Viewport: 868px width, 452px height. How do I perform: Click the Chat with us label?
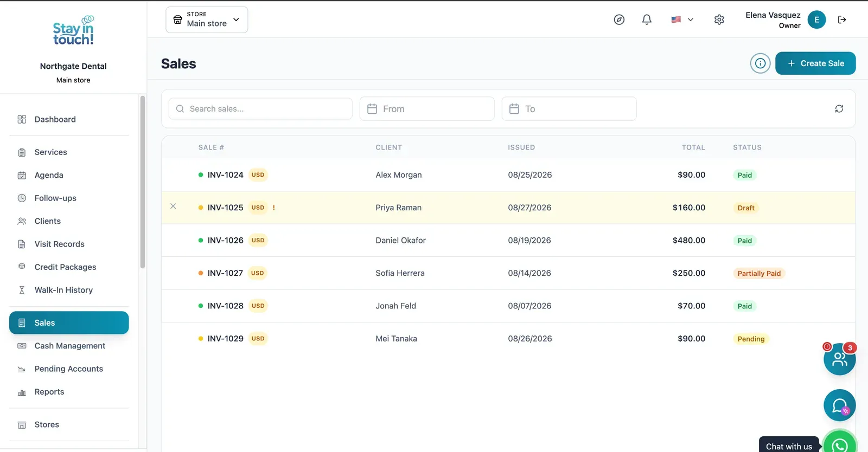[x=789, y=447]
